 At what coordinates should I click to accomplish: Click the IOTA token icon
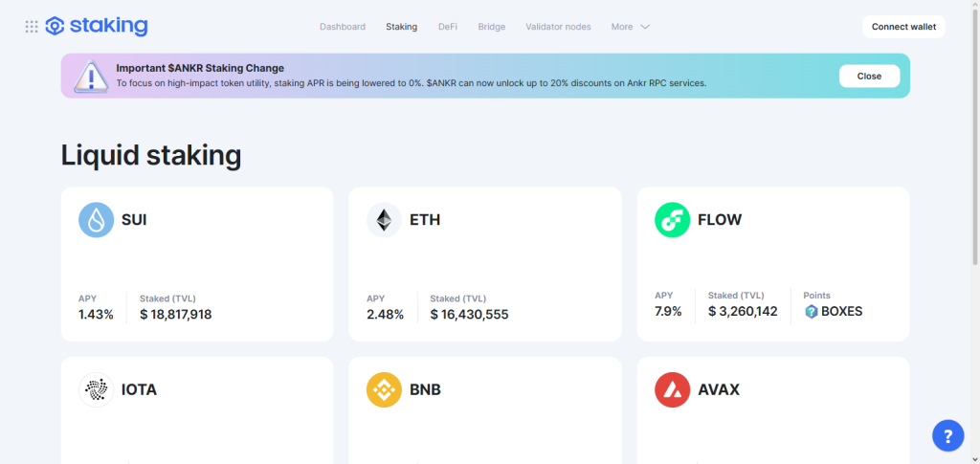(x=97, y=389)
